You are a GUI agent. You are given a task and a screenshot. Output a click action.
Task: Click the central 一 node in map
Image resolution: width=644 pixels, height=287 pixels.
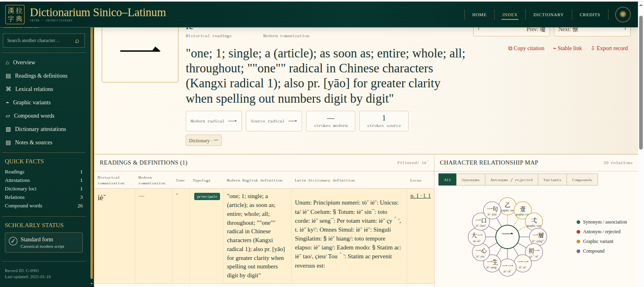(x=507, y=236)
